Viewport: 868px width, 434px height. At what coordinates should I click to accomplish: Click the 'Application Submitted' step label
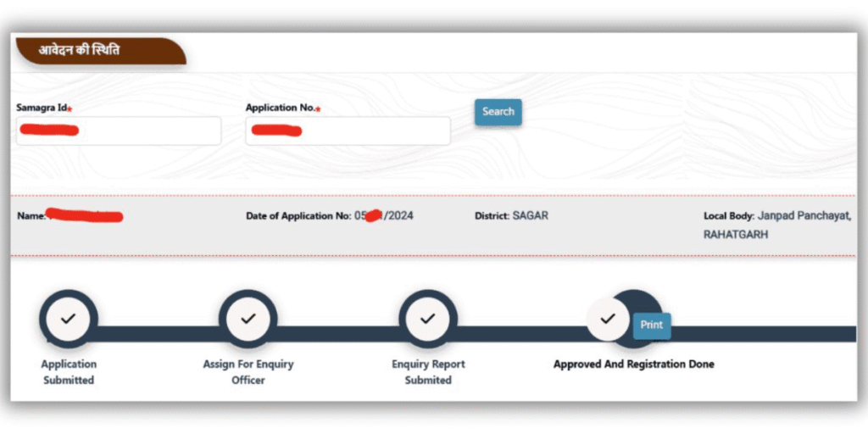[x=69, y=372]
